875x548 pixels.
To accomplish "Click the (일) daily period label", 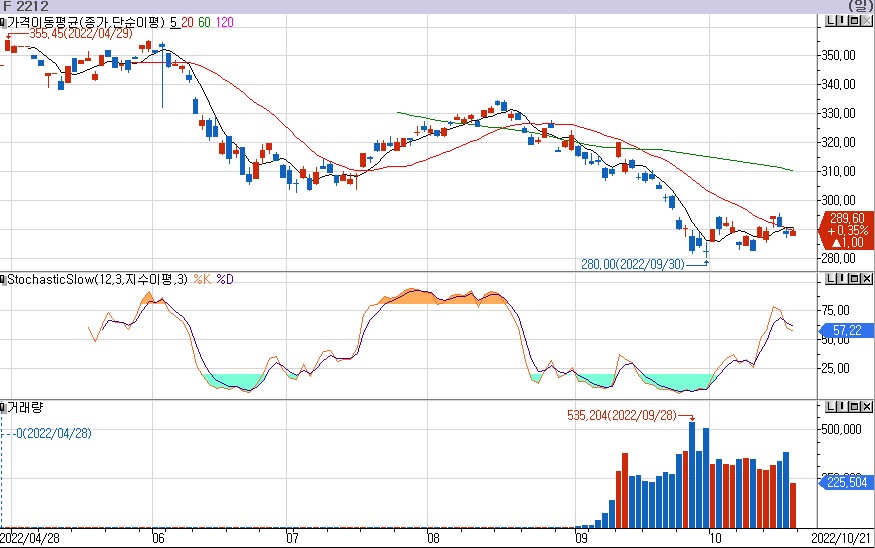I will pos(860,6).
